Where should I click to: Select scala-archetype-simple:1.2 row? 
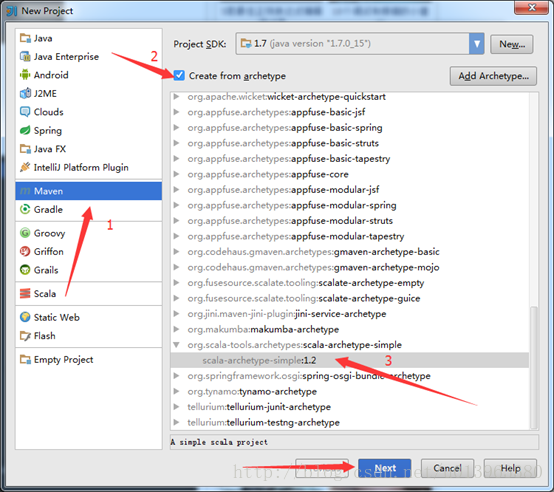click(349, 360)
